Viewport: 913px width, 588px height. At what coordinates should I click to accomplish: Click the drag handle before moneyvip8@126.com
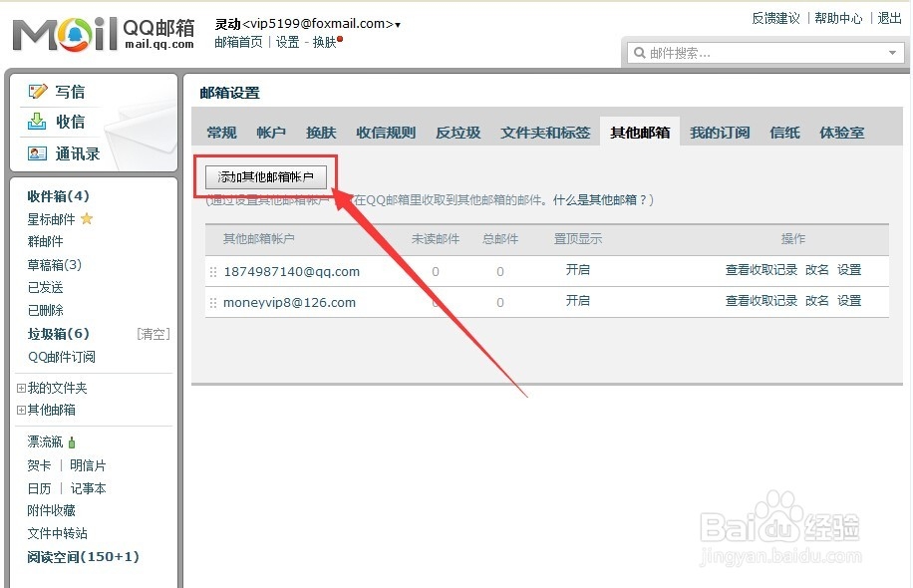click(213, 300)
